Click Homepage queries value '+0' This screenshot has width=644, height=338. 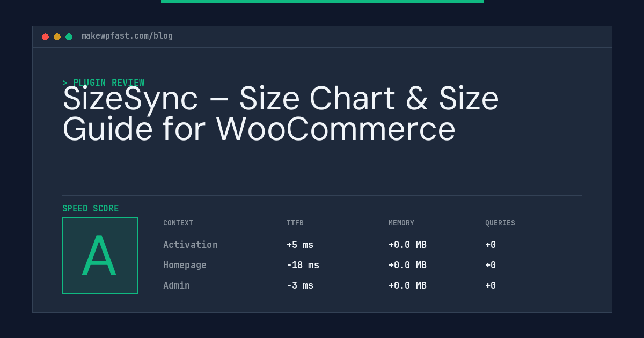point(491,265)
